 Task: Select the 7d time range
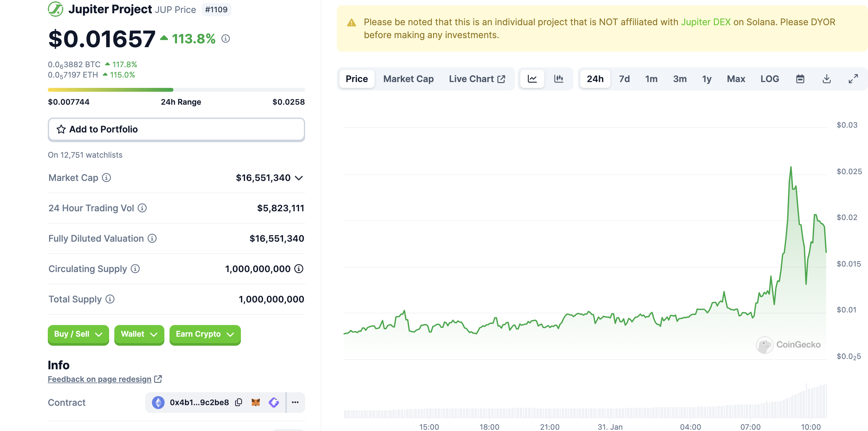click(x=625, y=79)
